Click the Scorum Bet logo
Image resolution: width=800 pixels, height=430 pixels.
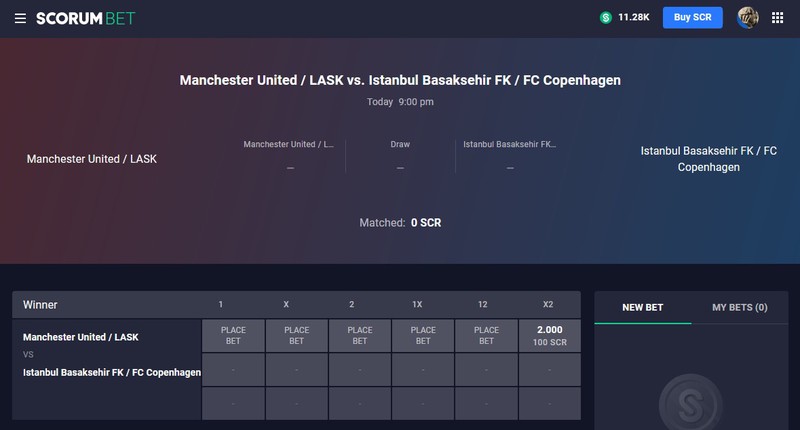coord(85,18)
